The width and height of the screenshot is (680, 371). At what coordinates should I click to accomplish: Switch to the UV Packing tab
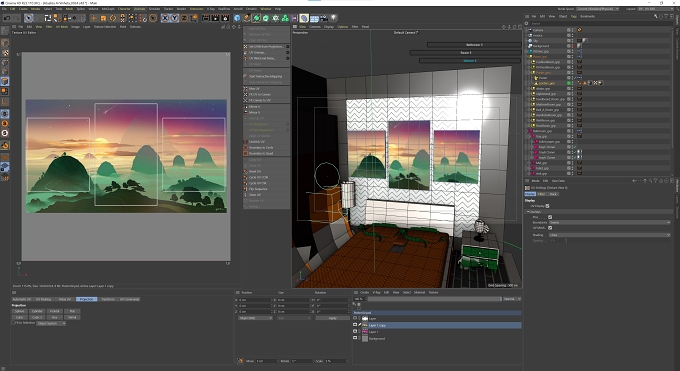[x=43, y=299]
